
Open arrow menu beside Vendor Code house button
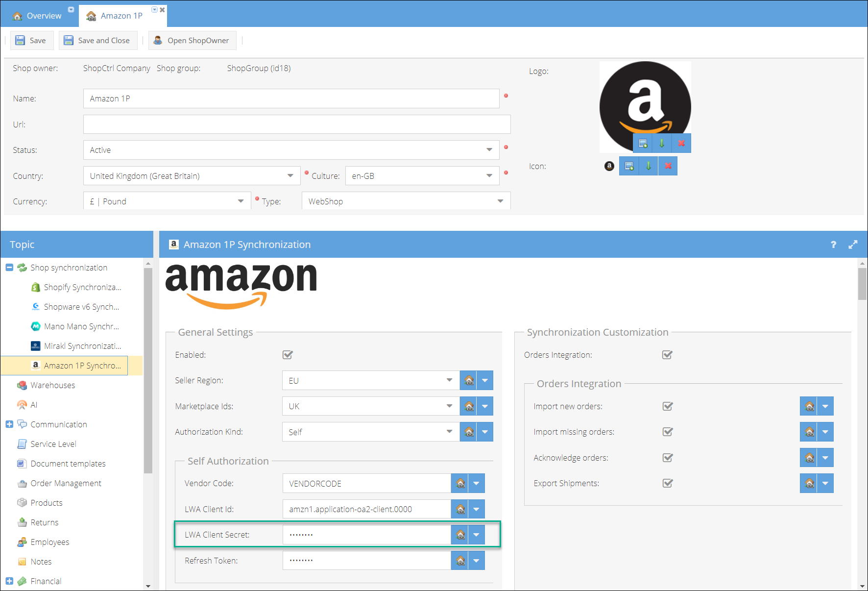pyautogui.click(x=476, y=483)
